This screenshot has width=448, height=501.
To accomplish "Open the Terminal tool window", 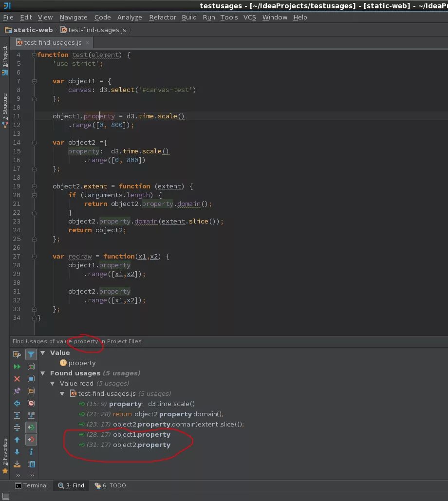I will click(31, 486).
